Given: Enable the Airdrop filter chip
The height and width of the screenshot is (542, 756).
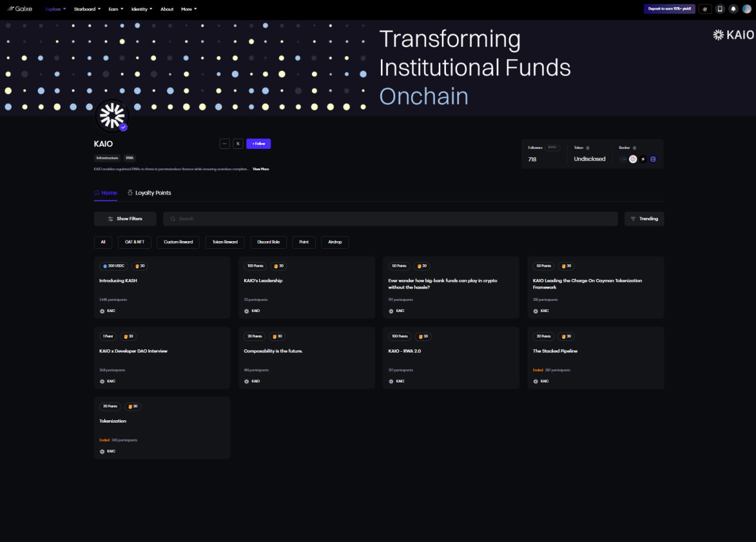Looking at the screenshot, I should point(335,242).
